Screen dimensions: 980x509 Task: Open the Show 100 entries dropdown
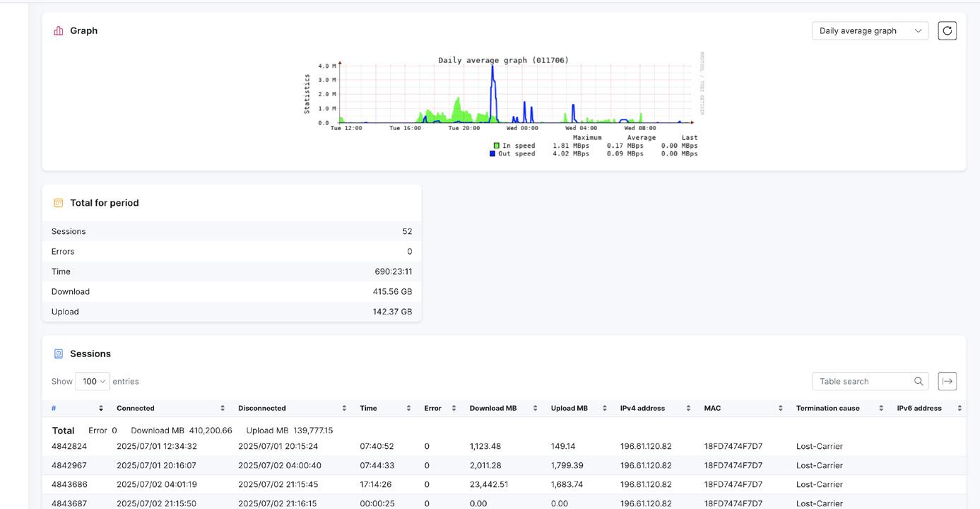93,381
